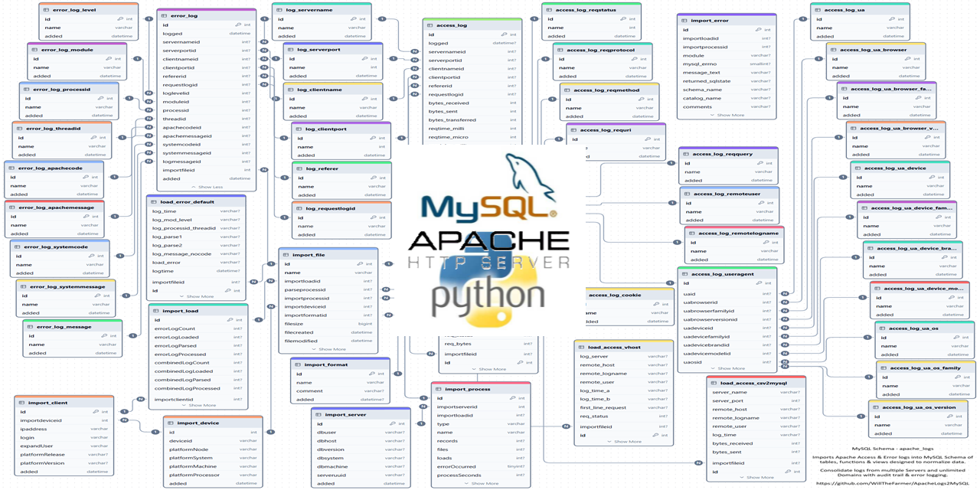Image resolution: width=980 pixels, height=490 pixels.
Task: Click the key icon in access_log_cookie's id row
Action: pos(656,304)
